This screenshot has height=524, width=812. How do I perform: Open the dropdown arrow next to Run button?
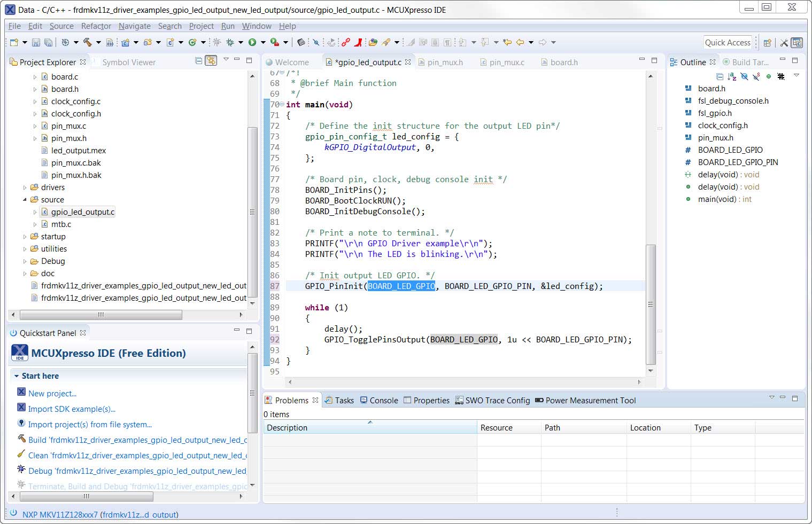[262, 42]
